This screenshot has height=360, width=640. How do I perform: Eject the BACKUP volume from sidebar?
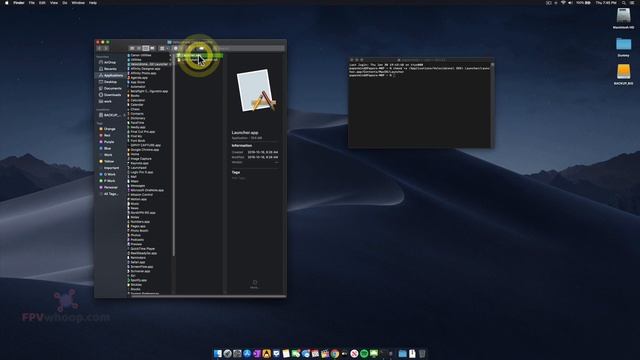tap(124, 115)
